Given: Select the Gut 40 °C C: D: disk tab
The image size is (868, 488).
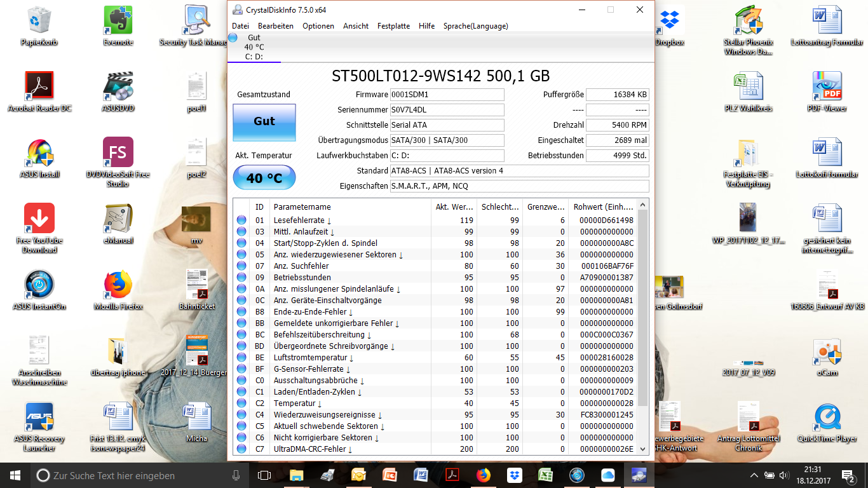Looking at the screenshot, I should (254, 47).
